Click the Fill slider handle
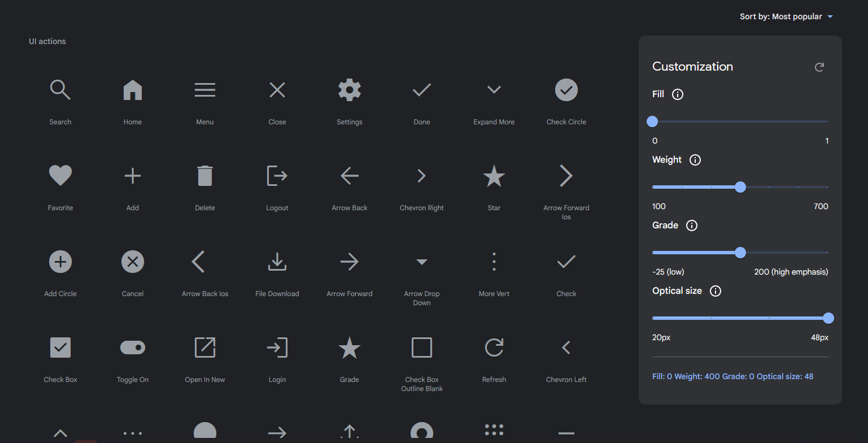 pos(652,121)
